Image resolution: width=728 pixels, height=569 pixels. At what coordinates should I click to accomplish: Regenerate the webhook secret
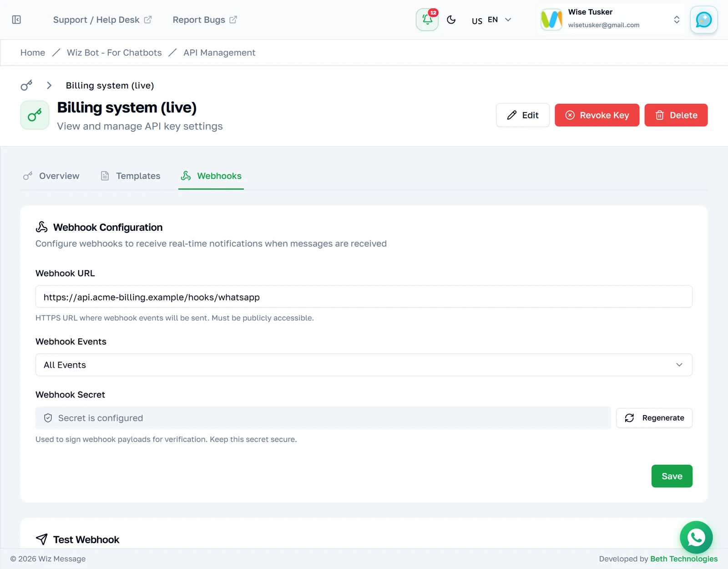[x=654, y=418]
